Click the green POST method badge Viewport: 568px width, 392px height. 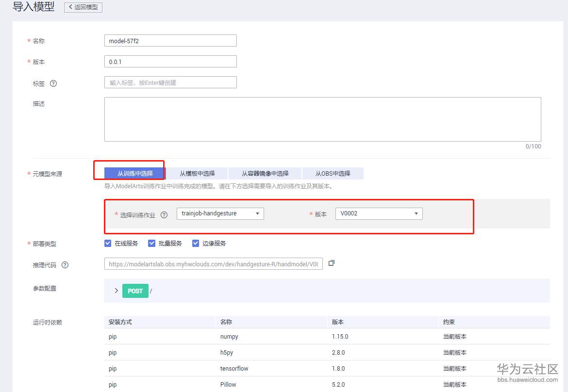[135, 291]
